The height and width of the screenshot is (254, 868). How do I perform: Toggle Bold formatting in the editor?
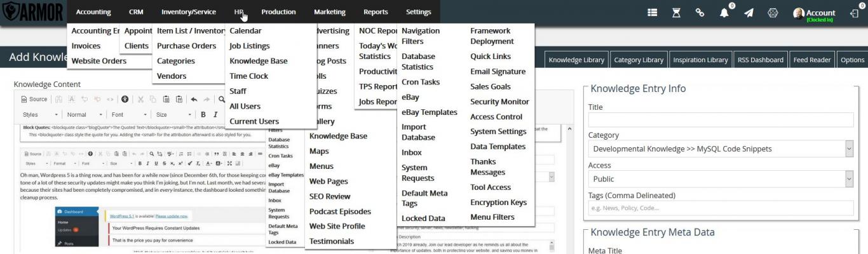coord(203,114)
